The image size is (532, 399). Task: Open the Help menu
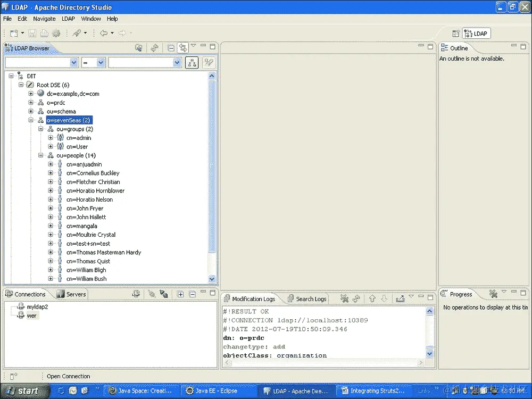tap(112, 19)
